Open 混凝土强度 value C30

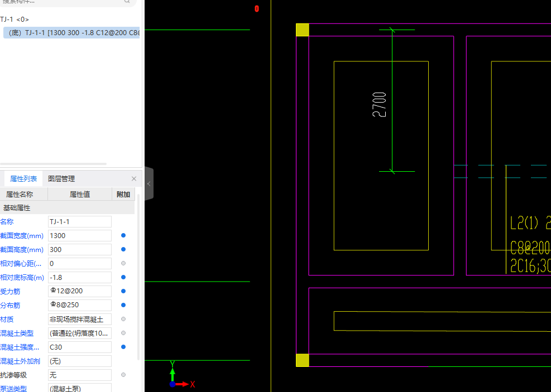click(80, 347)
